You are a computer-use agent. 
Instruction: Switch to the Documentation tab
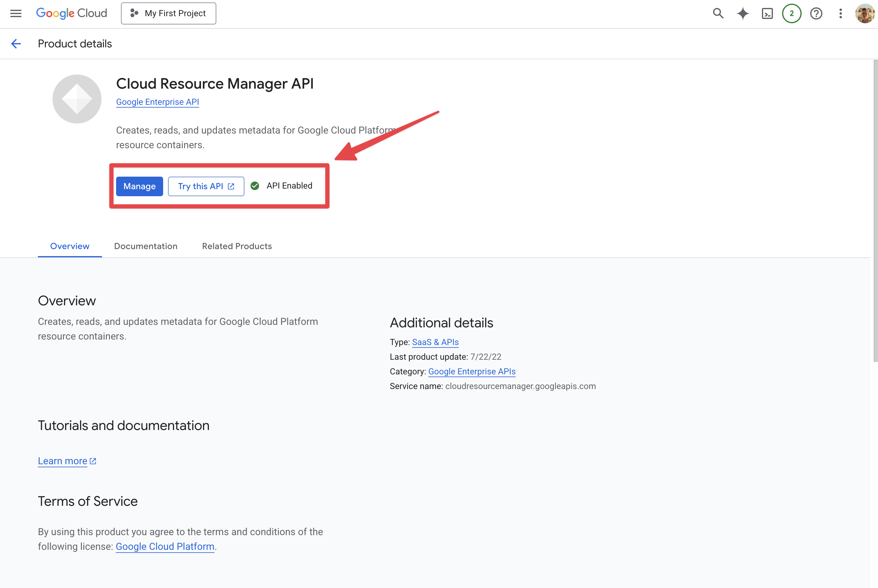pyautogui.click(x=146, y=246)
